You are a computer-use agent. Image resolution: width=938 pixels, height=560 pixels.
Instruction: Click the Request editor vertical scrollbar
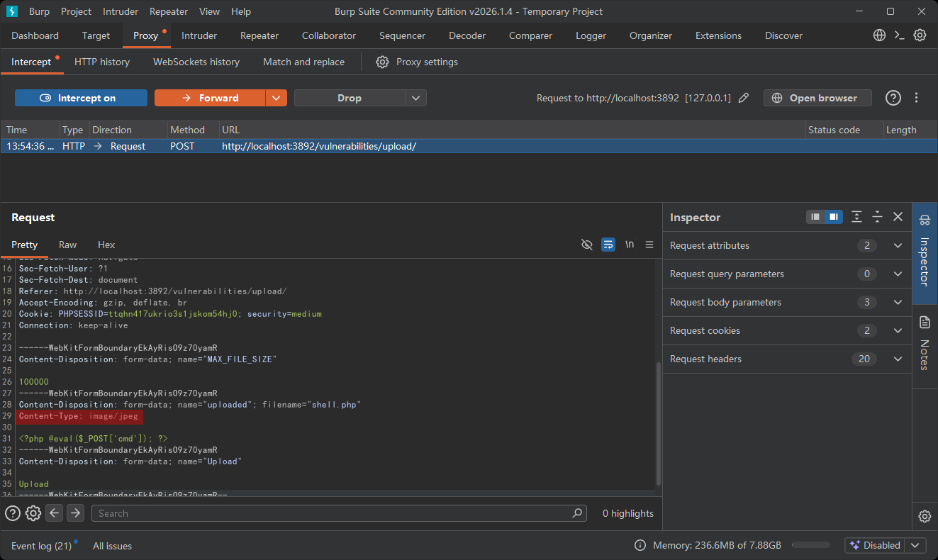658,423
